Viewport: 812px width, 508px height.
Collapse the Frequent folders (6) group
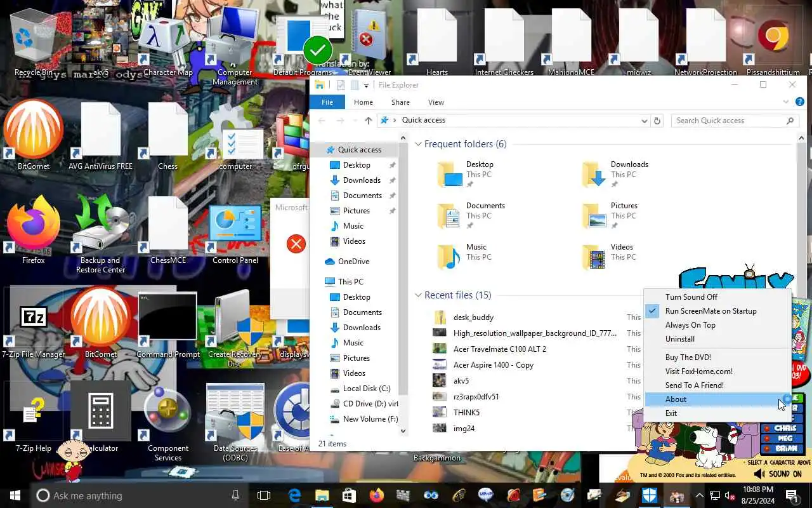click(418, 144)
